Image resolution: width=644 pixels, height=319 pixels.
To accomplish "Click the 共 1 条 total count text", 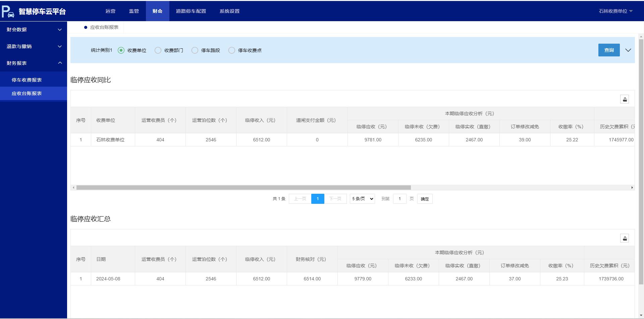I will [279, 199].
